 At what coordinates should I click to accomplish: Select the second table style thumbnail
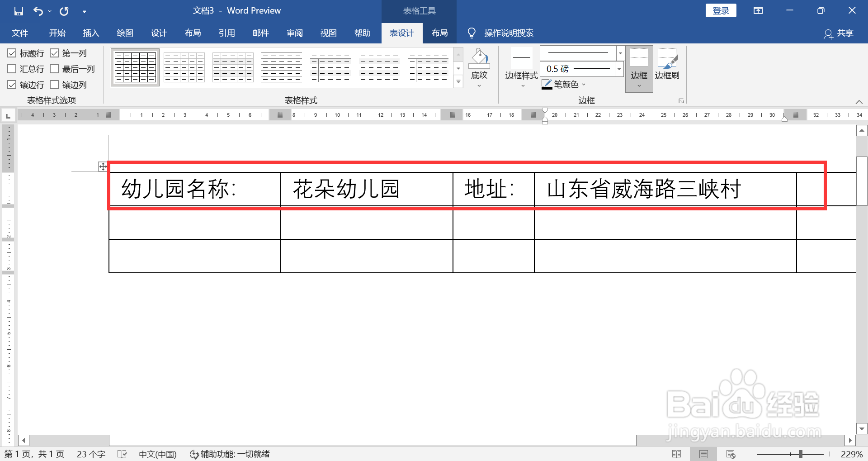pyautogui.click(x=184, y=67)
